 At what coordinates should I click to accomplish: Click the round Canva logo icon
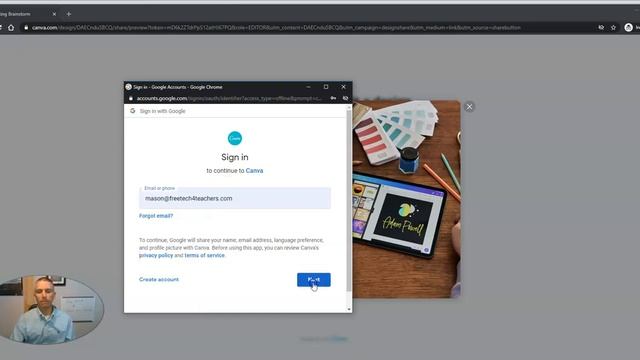pyautogui.click(x=235, y=138)
